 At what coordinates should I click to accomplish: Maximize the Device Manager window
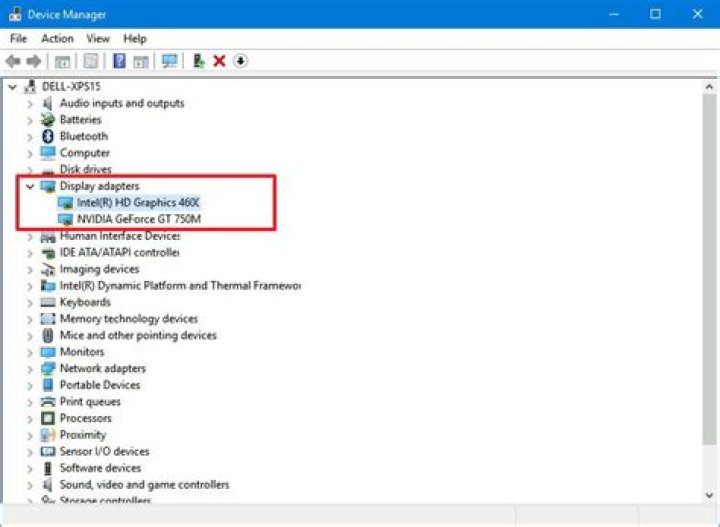(656, 14)
